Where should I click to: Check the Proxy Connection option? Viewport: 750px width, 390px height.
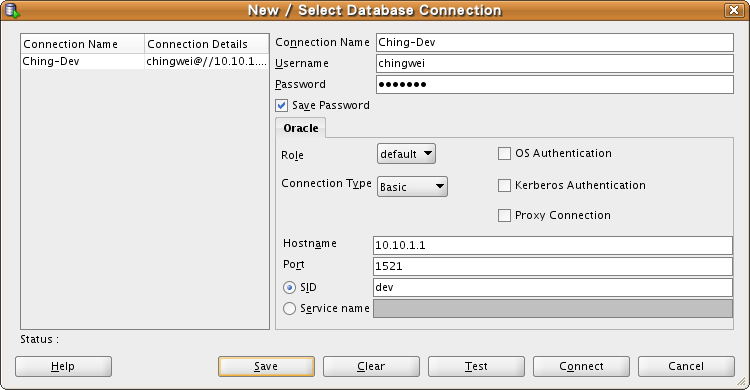(504, 215)
